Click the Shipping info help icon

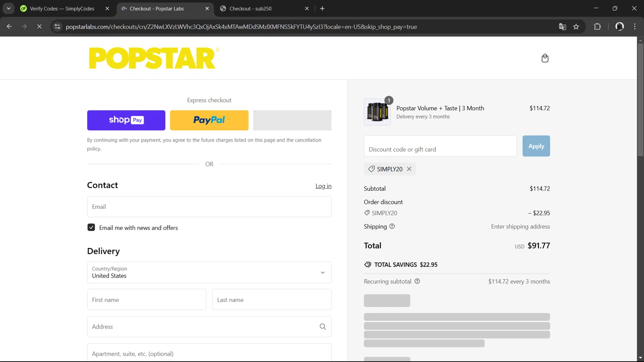point(392,226)
